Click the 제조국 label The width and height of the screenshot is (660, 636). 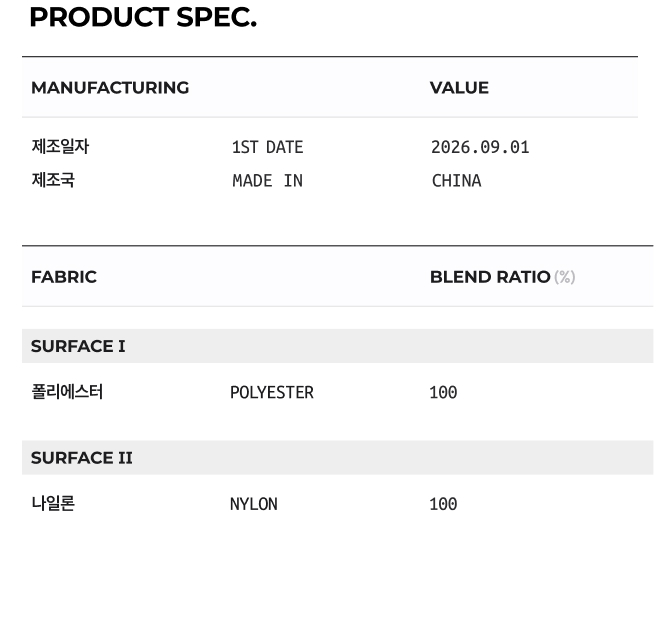(53, 180)
